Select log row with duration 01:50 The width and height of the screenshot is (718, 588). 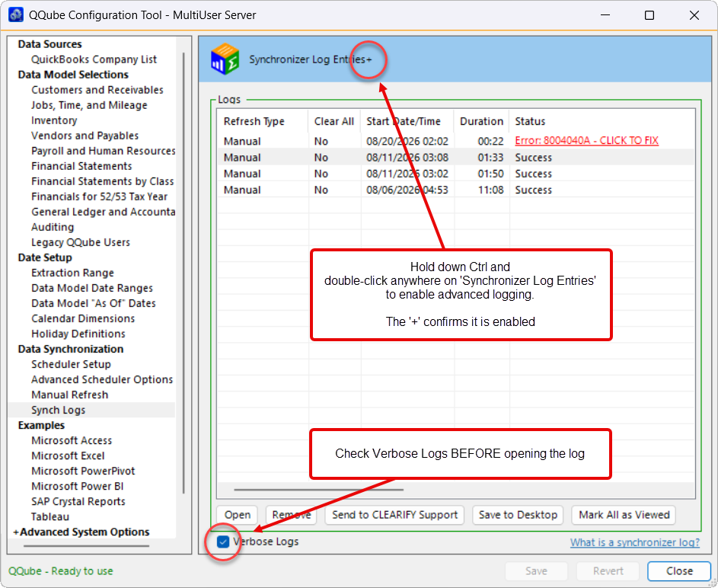[x=455, y=174]
